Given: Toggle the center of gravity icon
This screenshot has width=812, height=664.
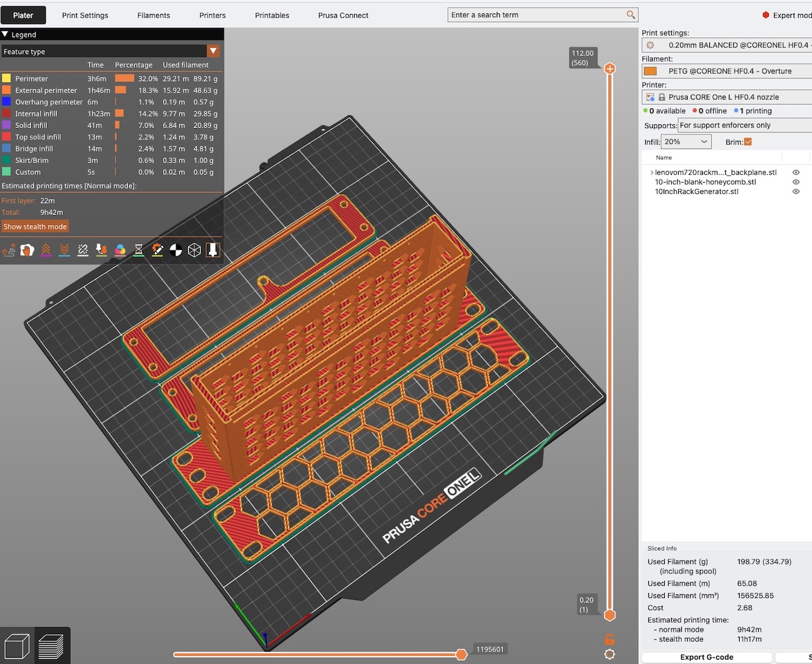Looking at the screenshot, I should pyautogui.click(x=176, y=251).
